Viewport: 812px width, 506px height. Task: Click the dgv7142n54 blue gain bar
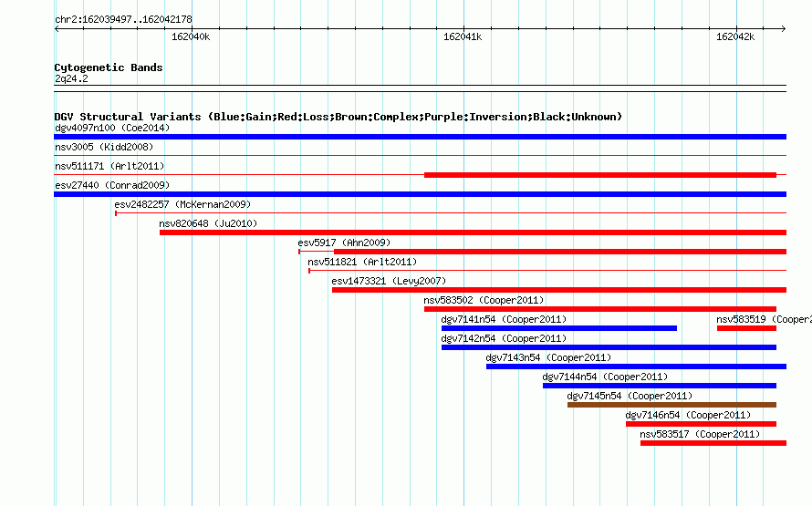(x=609, y=347)
